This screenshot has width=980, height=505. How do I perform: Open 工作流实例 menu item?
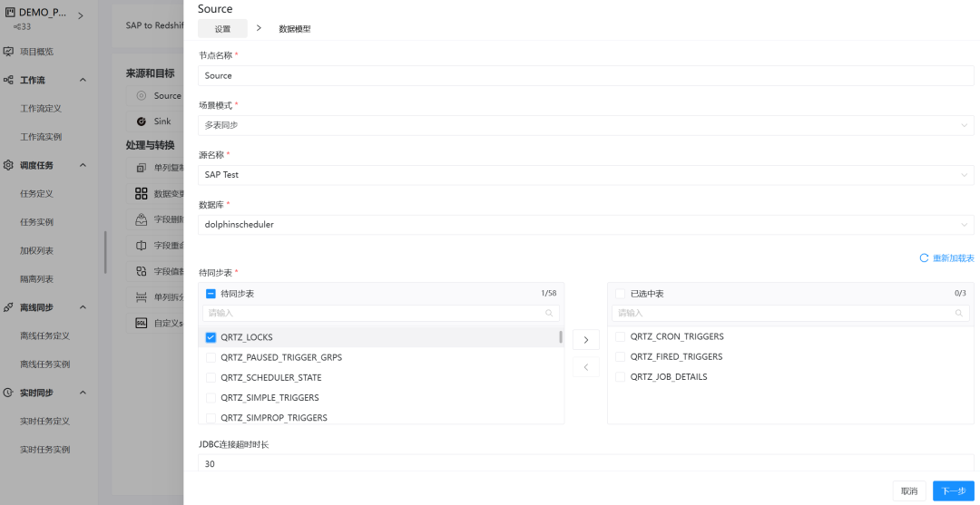(41, 137)
